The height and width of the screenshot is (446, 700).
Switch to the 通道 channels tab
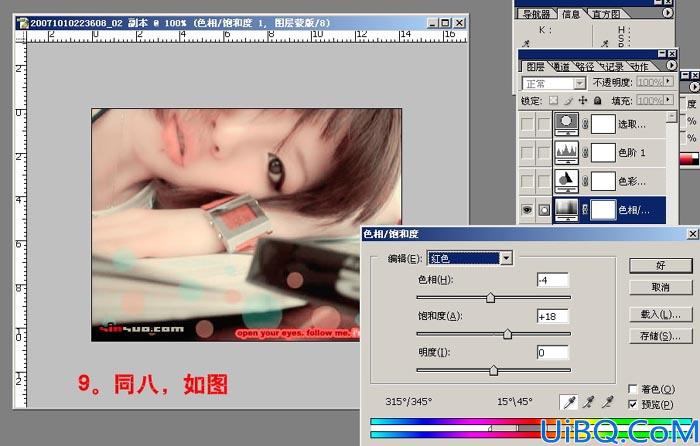pyautogui.click(x=562, y=67)
